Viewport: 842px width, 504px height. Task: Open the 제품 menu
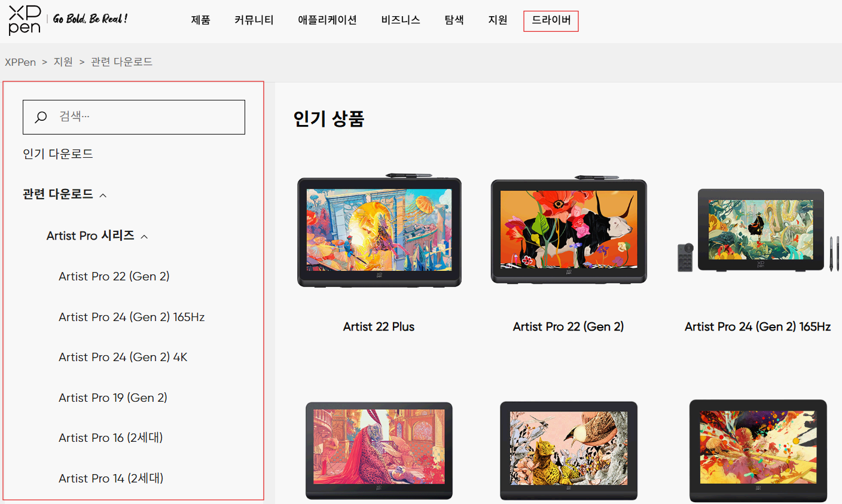pyautogui.click(x=201, y=20)
